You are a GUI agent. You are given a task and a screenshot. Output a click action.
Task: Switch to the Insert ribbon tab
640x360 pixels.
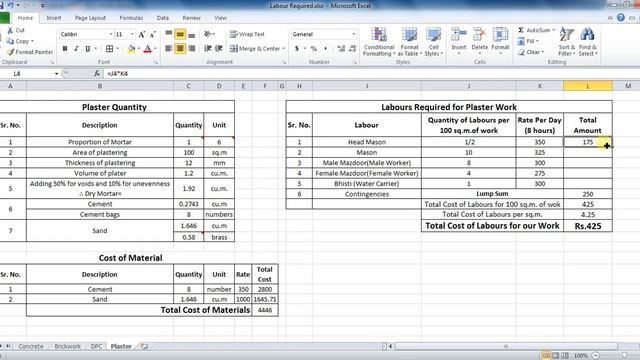tap(54, 18)
